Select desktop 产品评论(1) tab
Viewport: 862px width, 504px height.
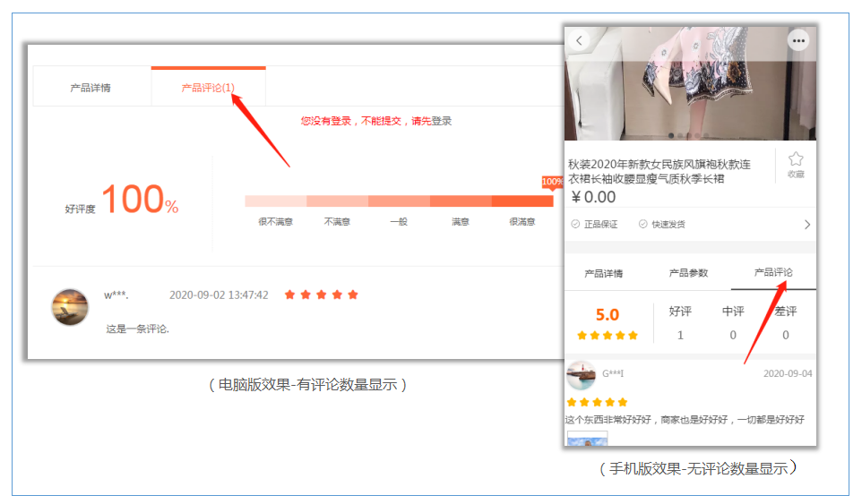(209, 88)
